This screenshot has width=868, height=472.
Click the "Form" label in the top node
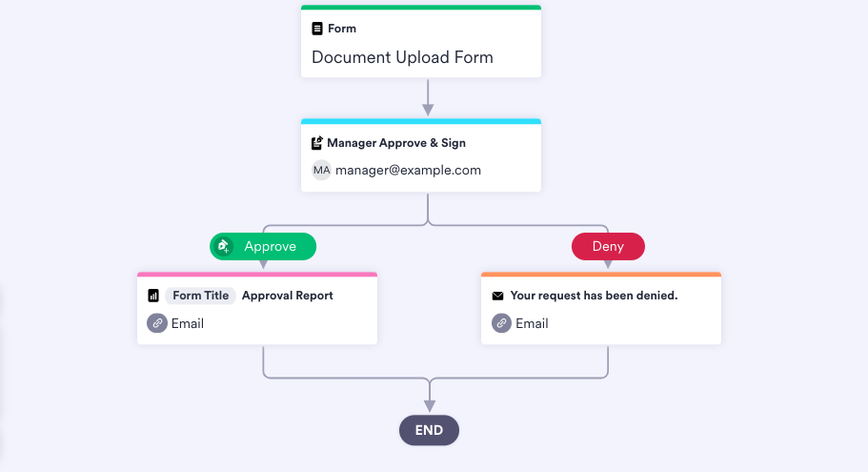[x=342, y=29]
